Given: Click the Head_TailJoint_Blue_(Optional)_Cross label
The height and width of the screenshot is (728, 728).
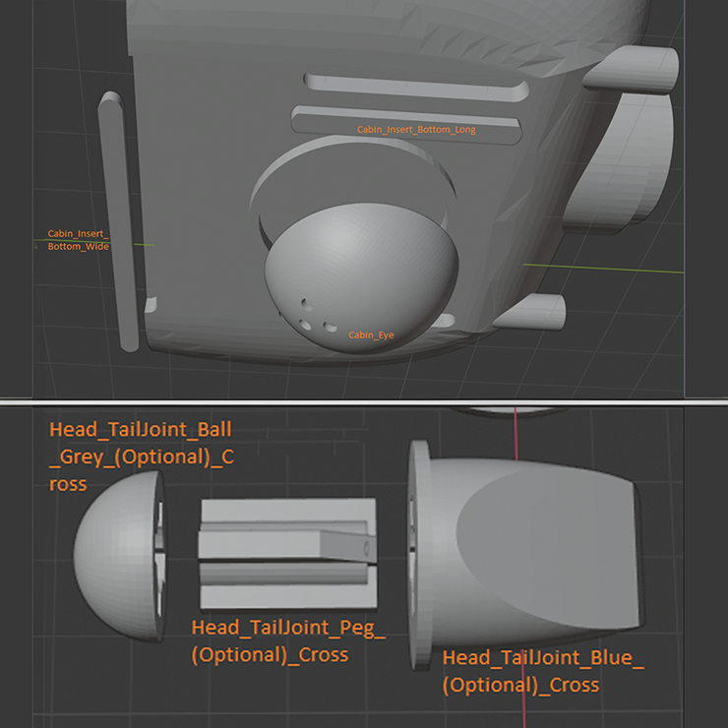Looking at the screenshot, I should (x=543, y=671).
